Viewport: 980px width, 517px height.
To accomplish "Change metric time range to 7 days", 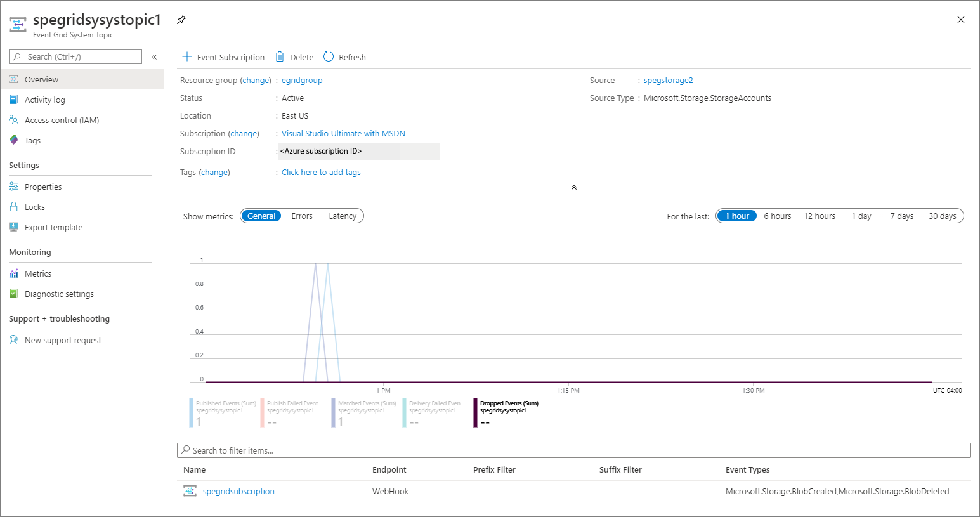I will (901, 216).
